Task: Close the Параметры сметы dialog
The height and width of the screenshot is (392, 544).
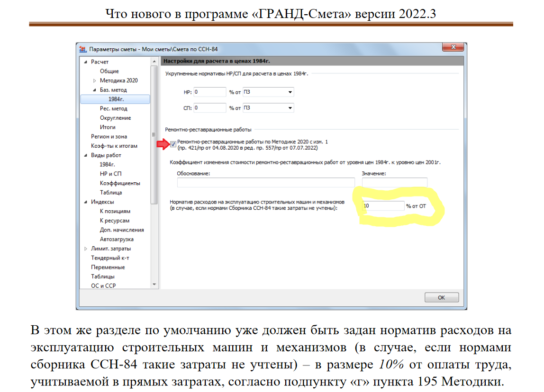Action: (453, 47)
